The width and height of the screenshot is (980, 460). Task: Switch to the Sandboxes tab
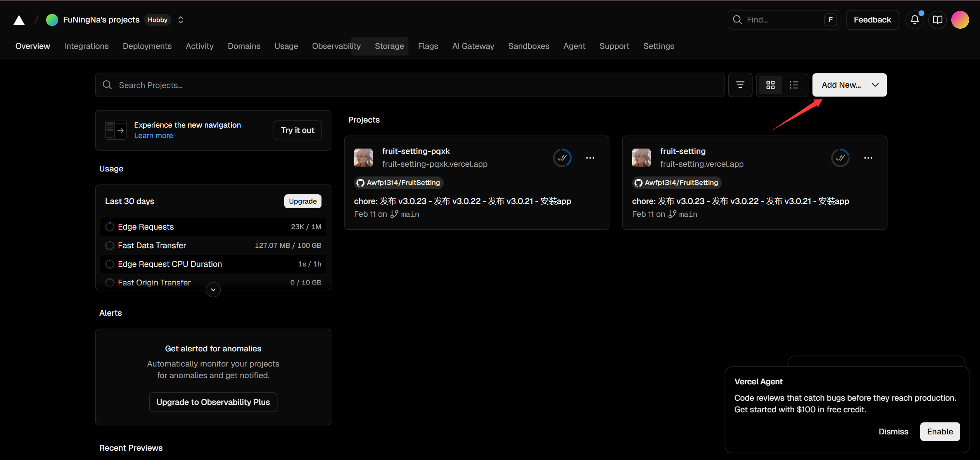pyautogui.click(x=529, y=46)
